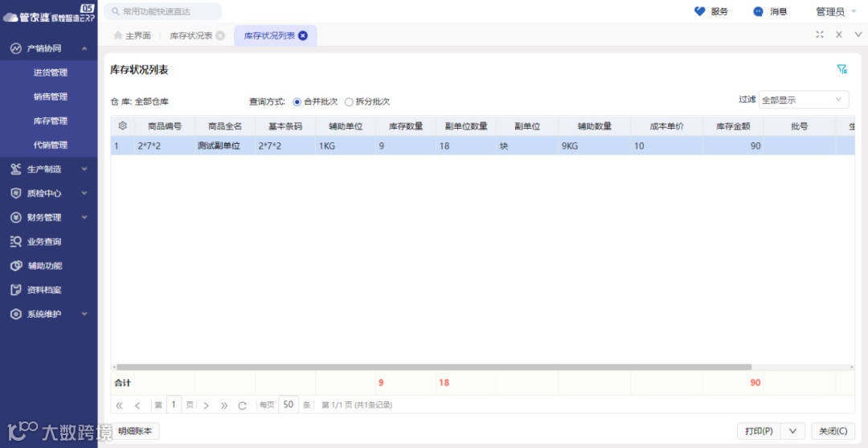Click the 服务 link text
Image resolution: width=868 pixels, height=448 pixels.
click(719, 11)
